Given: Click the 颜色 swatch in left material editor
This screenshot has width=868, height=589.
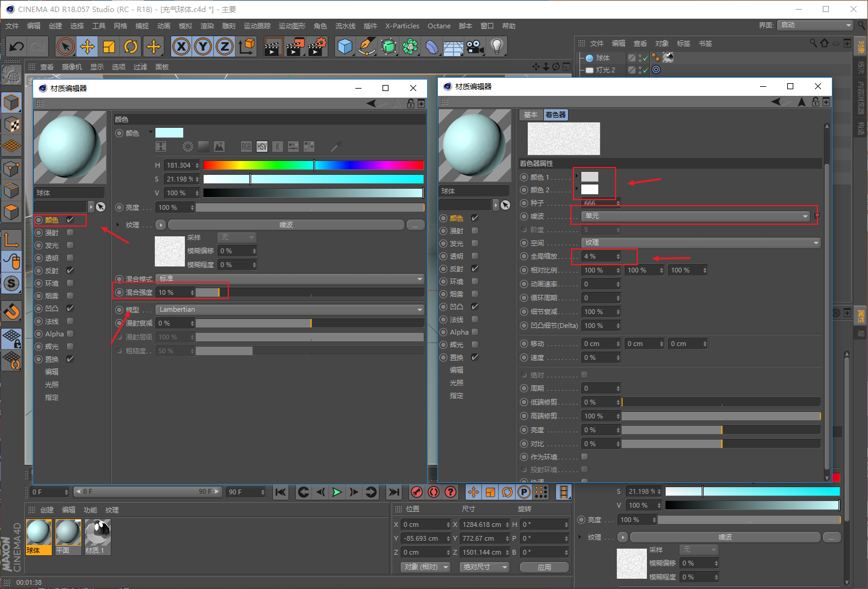Looking at the screenshot, I should point(169,133).
